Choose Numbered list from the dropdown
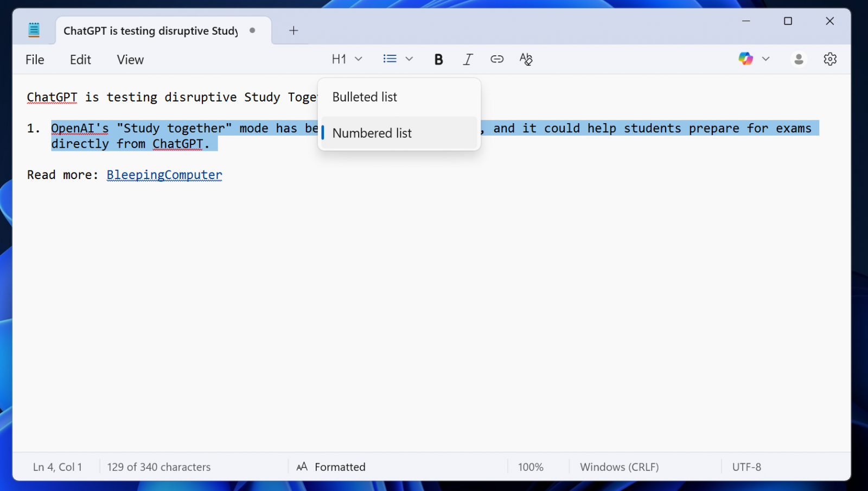Image resolution: width=868 pixels, height=491 pixels. pyautogui.click(x=372, y=133)
